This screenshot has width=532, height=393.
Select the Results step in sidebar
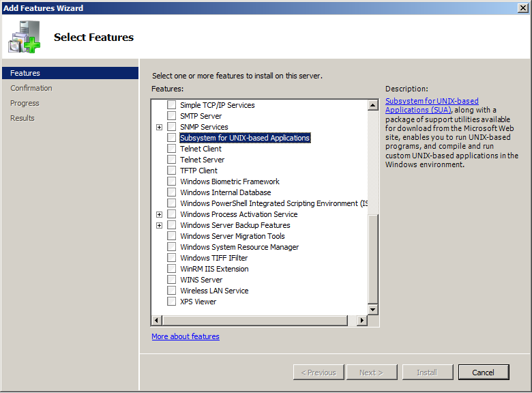(23, 118)
